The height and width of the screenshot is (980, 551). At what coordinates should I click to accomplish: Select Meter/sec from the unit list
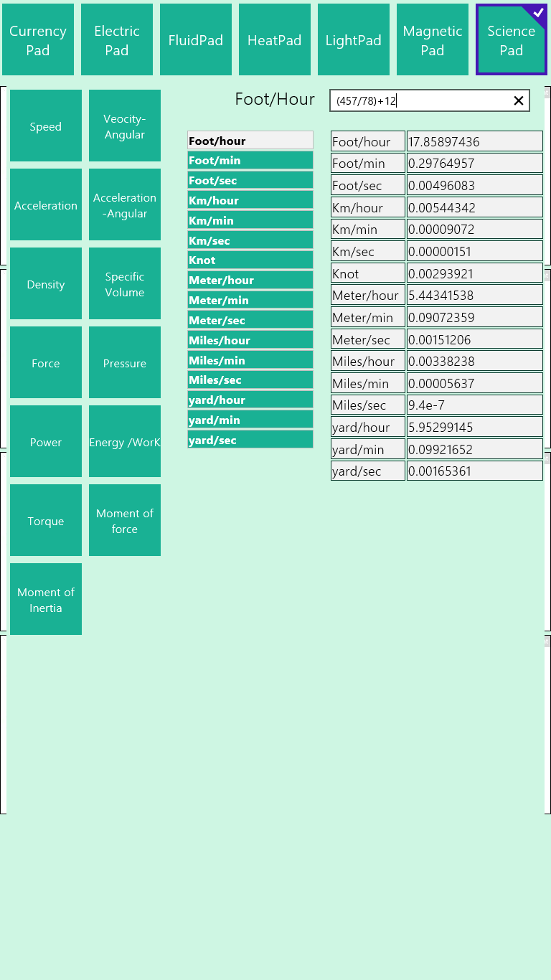pyautogui.click(x=250, y=320)
